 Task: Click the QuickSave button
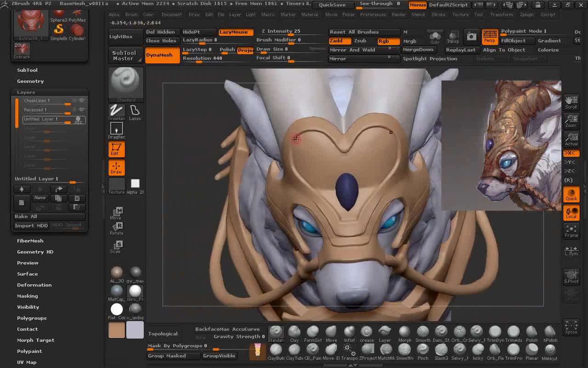pos(332,5)
